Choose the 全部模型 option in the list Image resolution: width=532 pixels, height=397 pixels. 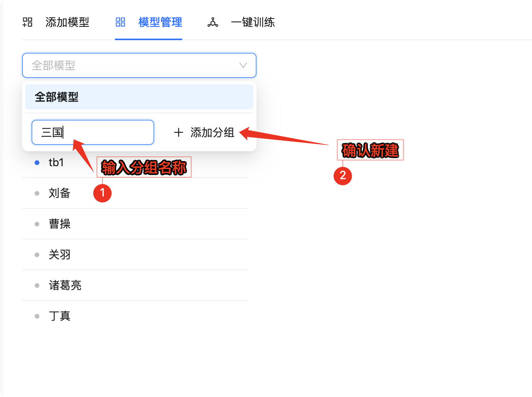coord(139,97)
